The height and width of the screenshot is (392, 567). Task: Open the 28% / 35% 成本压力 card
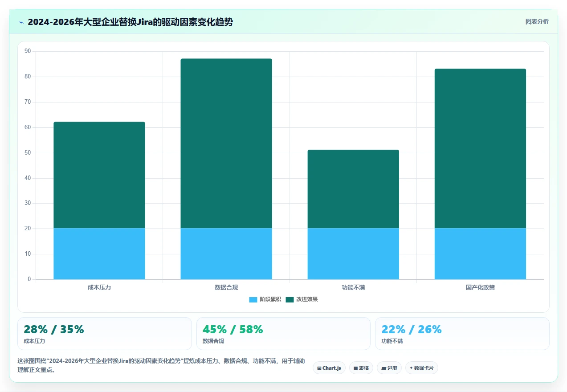(x=105, y=334)
